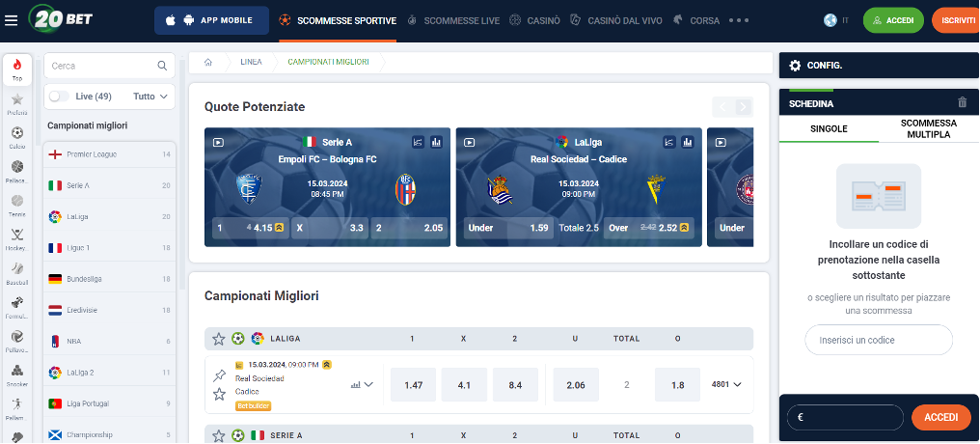Toggle the Live (49) switch
The height and width of the screenshot is (444, 980).
59,97
